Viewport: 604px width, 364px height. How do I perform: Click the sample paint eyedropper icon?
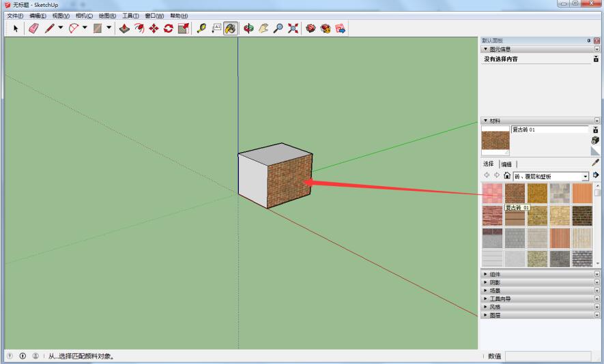click(595, 164)
